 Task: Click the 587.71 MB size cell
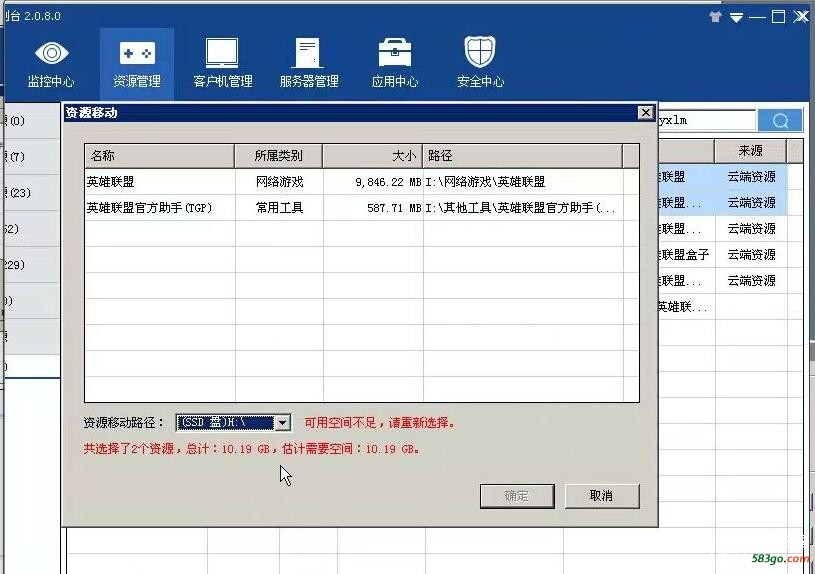(394, 208)
